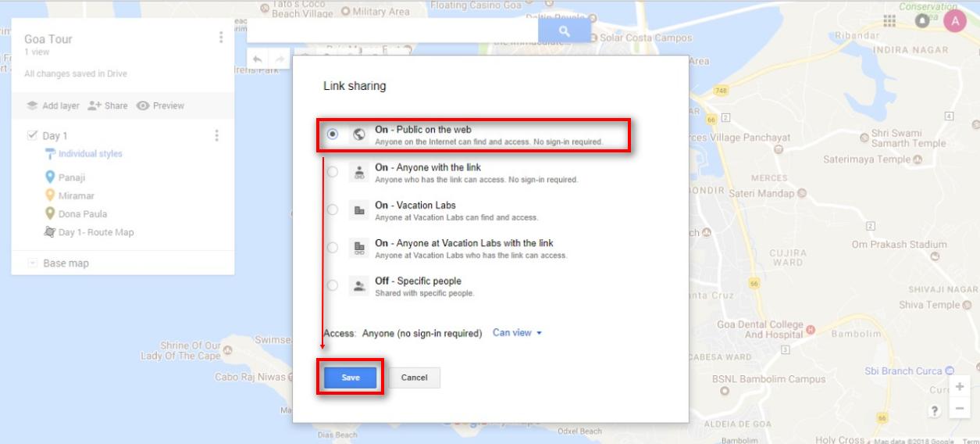
Task: Open the user account avatar
Action: pyautogui.click(x=954, y=21)
